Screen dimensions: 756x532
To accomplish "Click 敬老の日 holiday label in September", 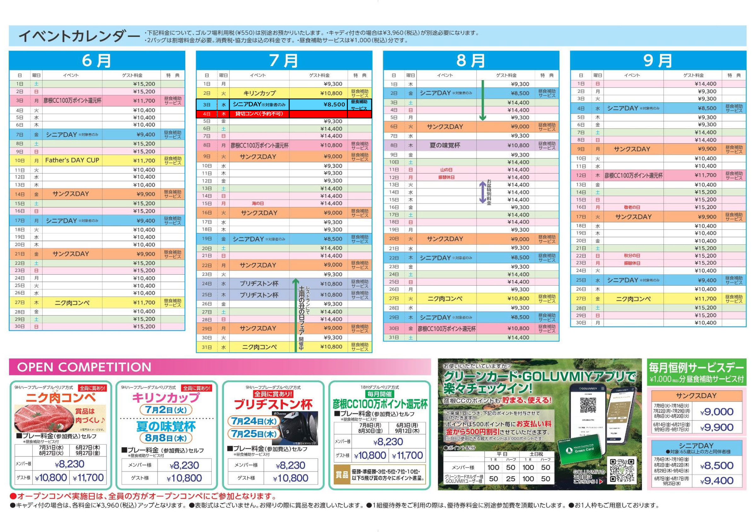I will click(x=632, y=207).
